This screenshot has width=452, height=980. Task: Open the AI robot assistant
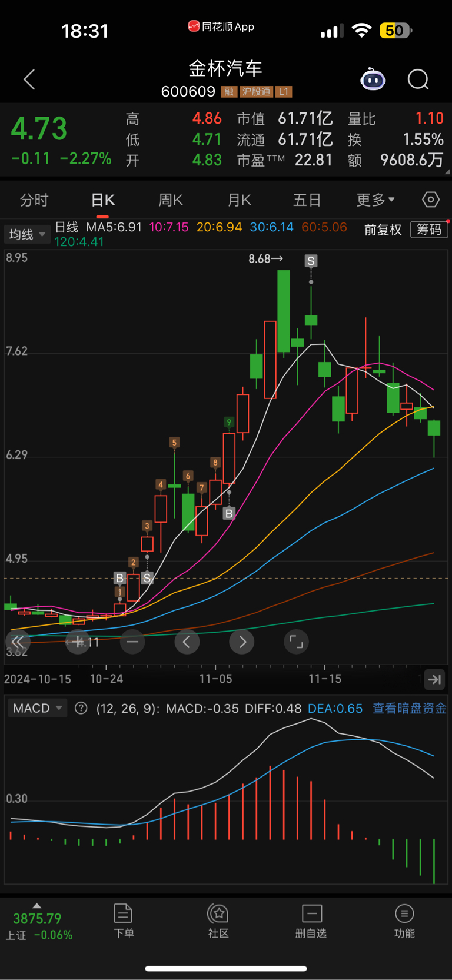click(x=373, y=79)
